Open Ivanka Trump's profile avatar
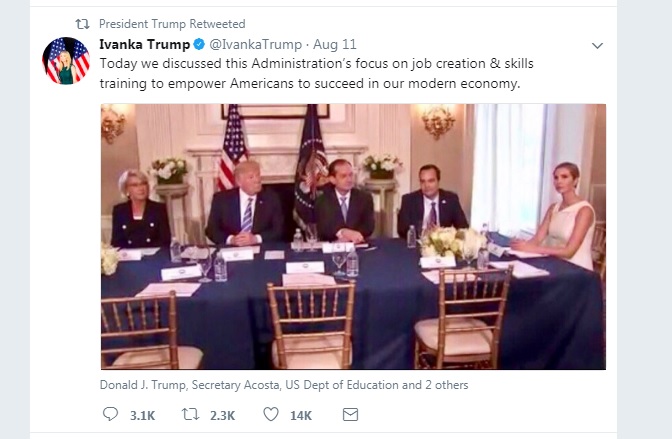 66,60
